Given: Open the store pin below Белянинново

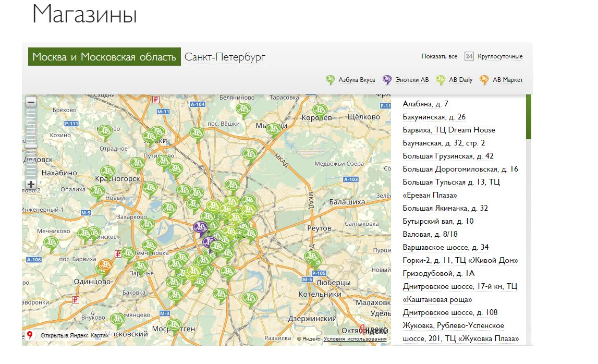Looking at the screenshot, I should pyautogui.click(x=243, y=111).
